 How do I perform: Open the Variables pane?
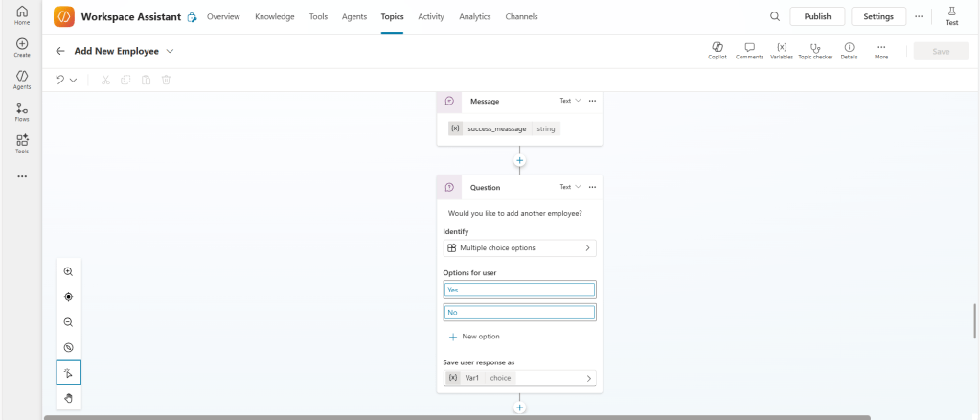coord(781,50)
